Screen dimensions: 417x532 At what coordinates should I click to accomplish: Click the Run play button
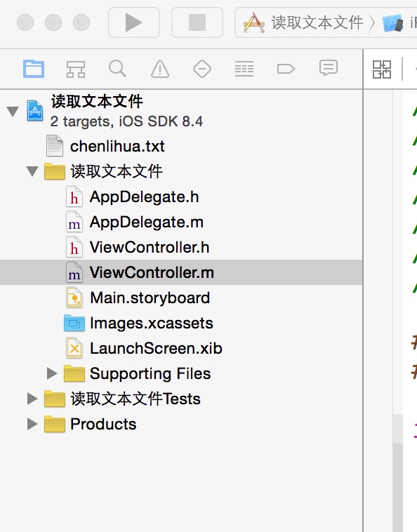coord(134,22)
